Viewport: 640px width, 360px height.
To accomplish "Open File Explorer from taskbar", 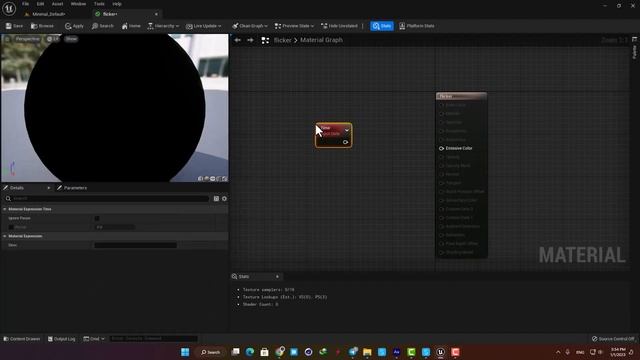I will 367,352.
